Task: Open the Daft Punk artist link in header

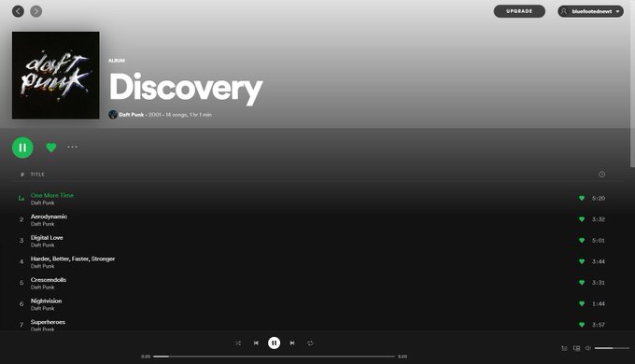Action: 132,115
